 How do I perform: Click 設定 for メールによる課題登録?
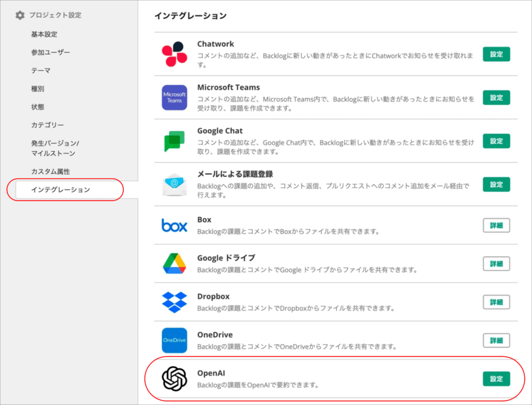point(496,185)
